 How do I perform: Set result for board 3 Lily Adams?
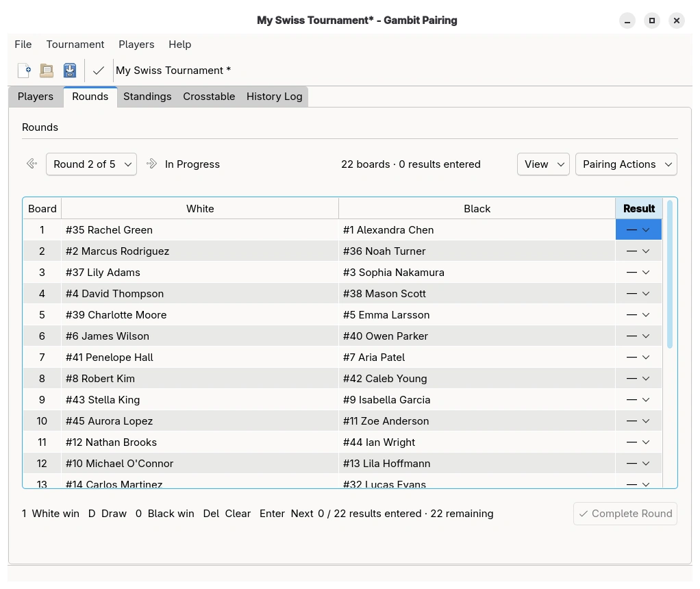[638, 273]
